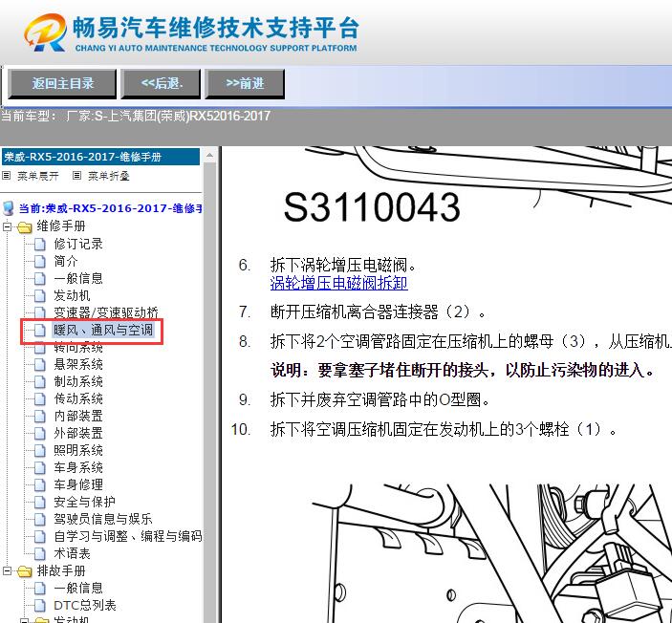Click the page icon beside 修订记录

(40, 245)
